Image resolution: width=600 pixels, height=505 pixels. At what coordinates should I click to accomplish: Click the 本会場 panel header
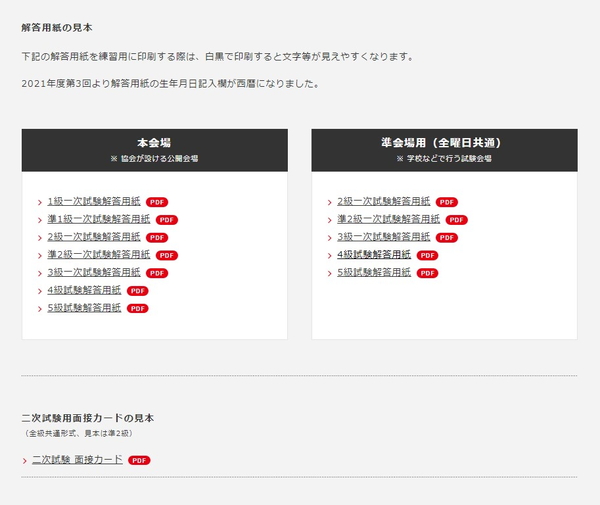(155, 150)
